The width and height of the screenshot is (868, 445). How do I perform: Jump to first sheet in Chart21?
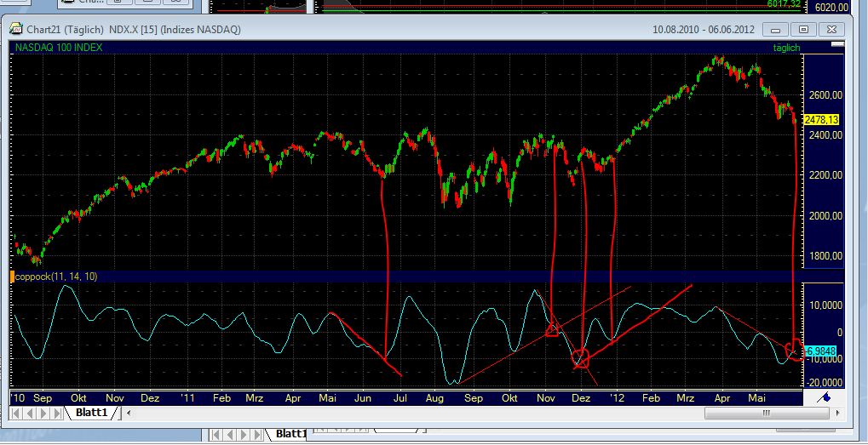tap(16, 413)
